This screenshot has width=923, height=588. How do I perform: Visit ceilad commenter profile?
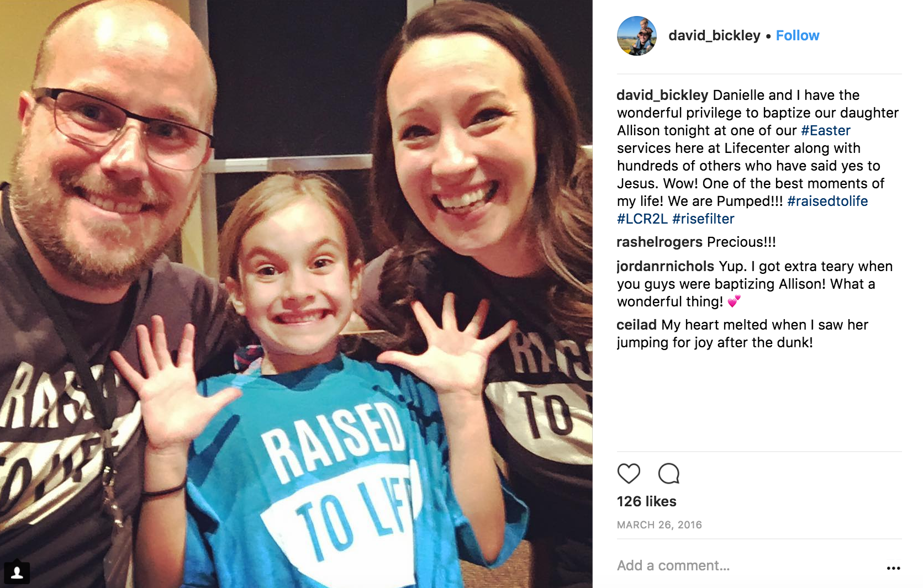[636, 325]
